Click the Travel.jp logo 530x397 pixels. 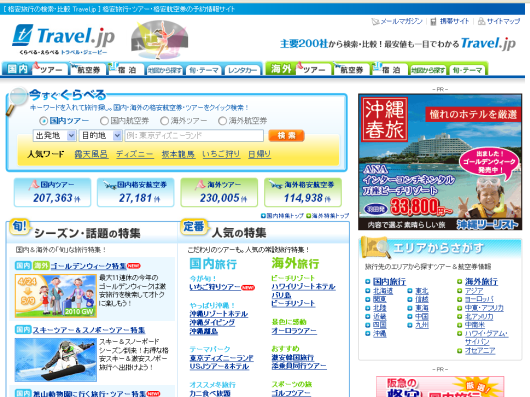[x=64, y=39]
